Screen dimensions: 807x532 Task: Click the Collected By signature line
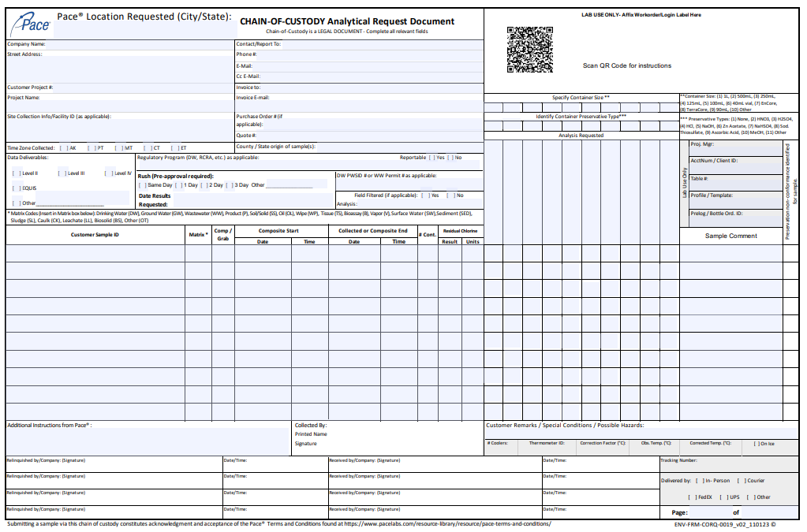click(379, 444)
